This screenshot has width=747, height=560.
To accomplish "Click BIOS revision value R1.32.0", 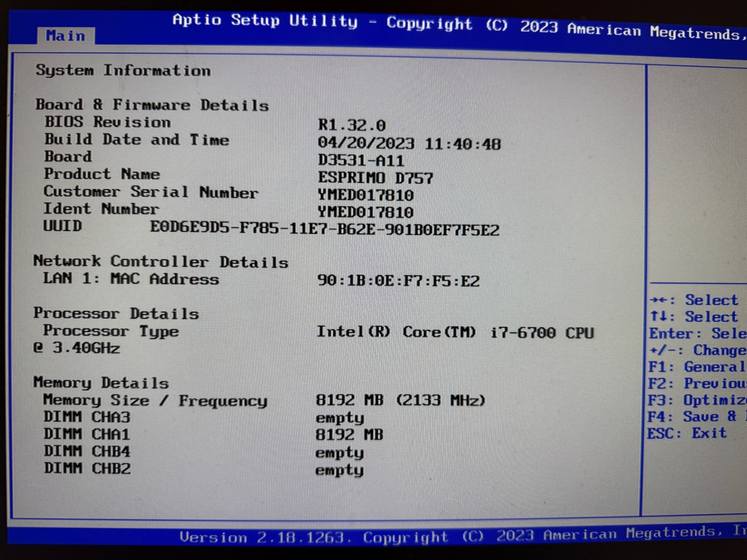I will [x=352, y=125].
